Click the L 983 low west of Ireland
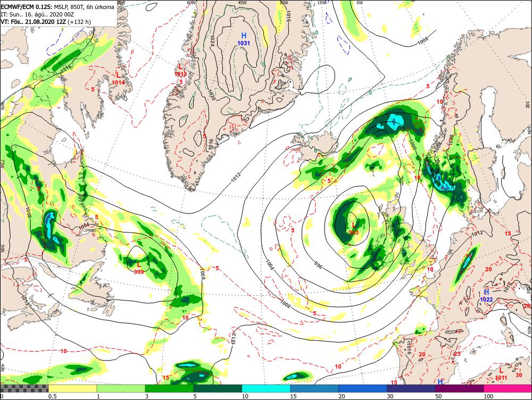532x400 pixels. pos(354,228)
